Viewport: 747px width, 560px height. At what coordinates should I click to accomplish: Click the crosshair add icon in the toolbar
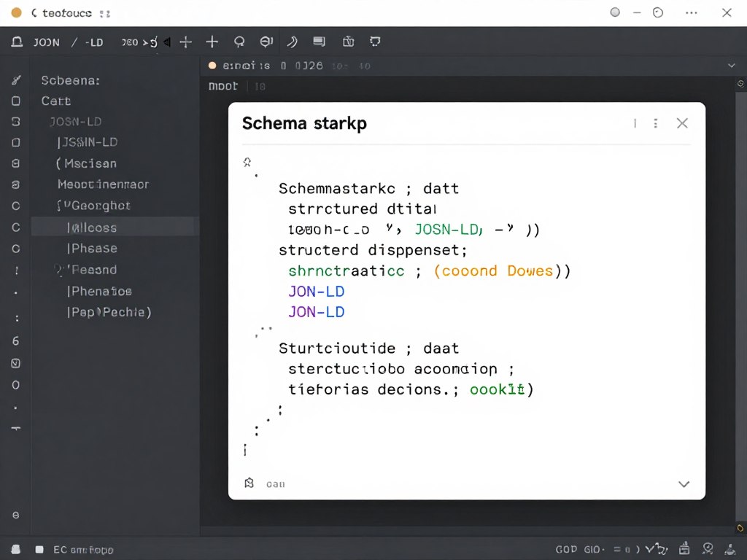pyautogui.click(x=186, y=42)
